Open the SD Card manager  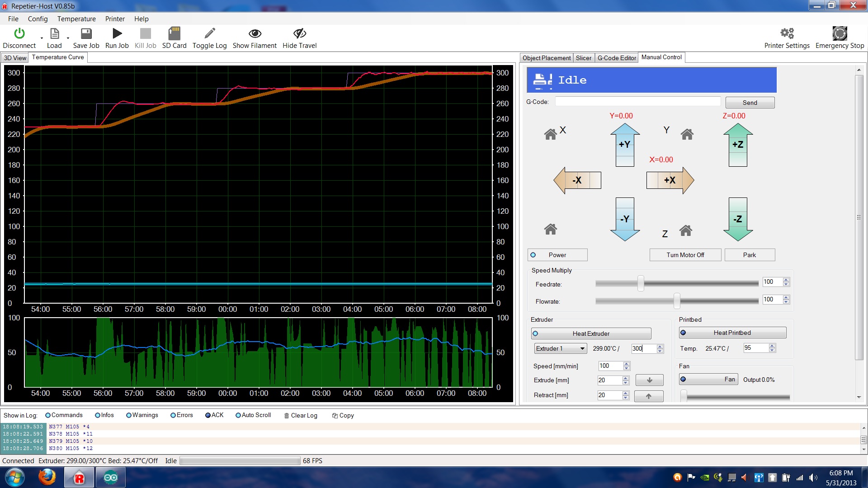(174, 33)
